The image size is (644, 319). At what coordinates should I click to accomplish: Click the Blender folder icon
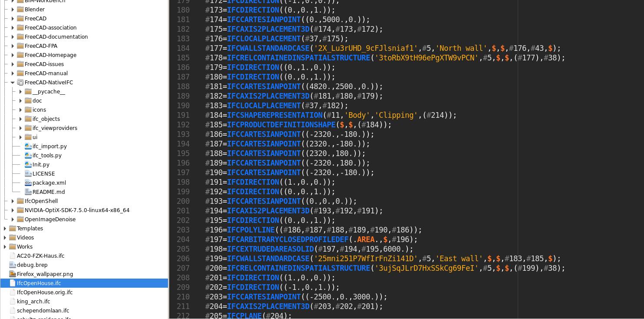[x=20, y=9]
